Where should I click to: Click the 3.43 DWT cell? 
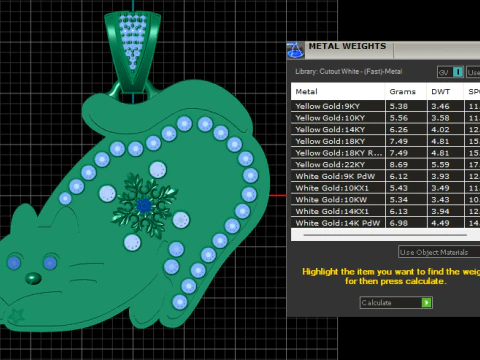point(445,199)
